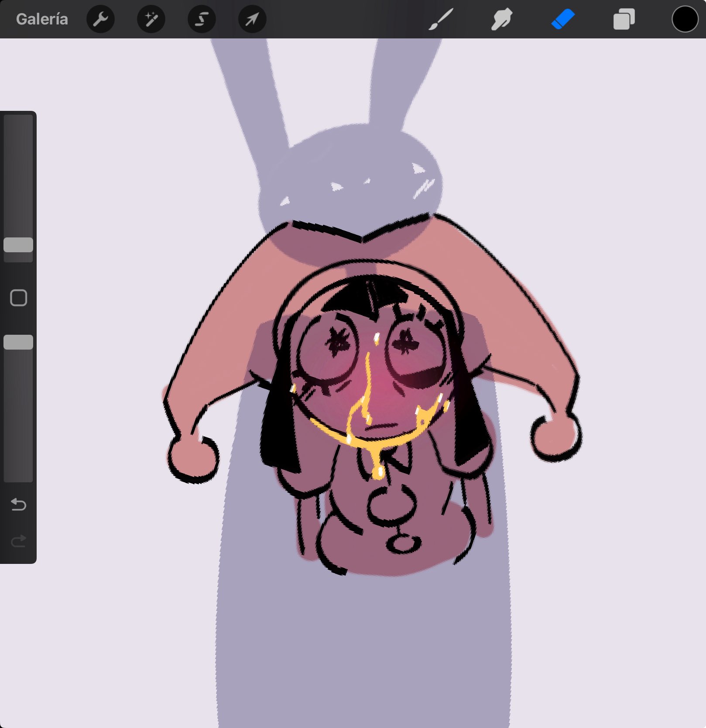This screenshot has height=728, width=706.
Task: Click the brush opacity slider handle
Action: click(18, 342)
